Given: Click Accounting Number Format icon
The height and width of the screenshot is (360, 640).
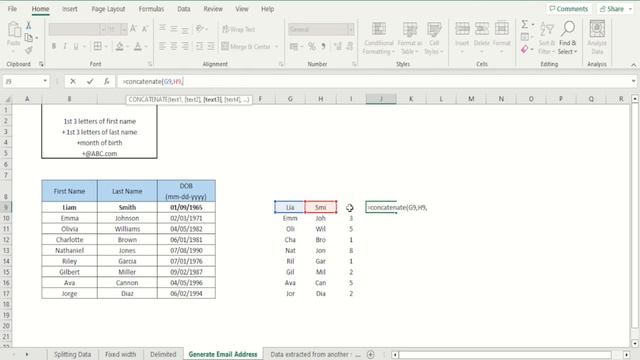Looking at the screenshot, I should click(x=294, y=47).
